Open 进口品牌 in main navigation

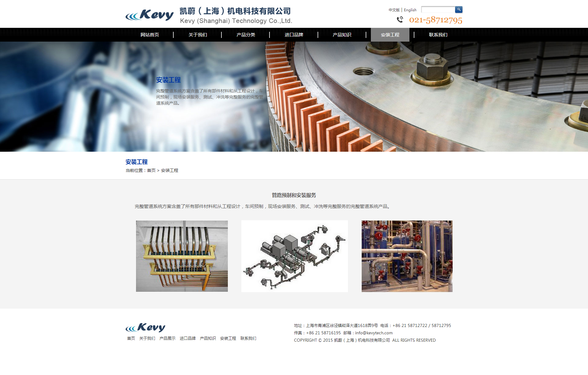(294, 35)
